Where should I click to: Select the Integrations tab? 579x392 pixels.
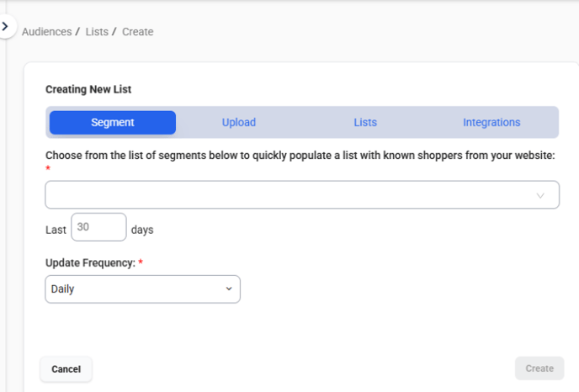click(x=491, y=123)
